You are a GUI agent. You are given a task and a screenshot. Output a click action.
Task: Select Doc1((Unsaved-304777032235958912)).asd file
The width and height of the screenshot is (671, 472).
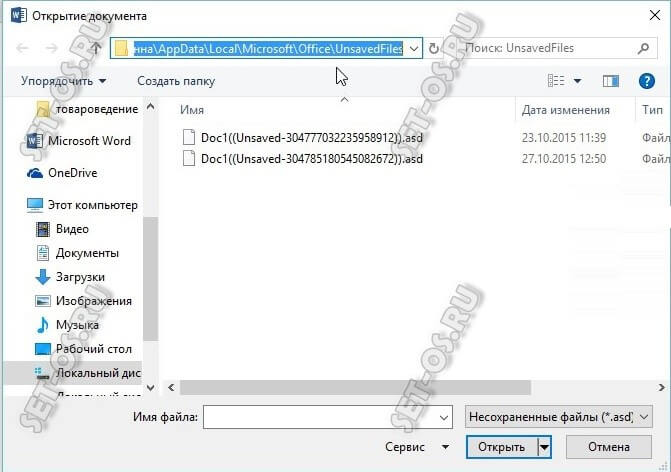click(x=312, y=137)
